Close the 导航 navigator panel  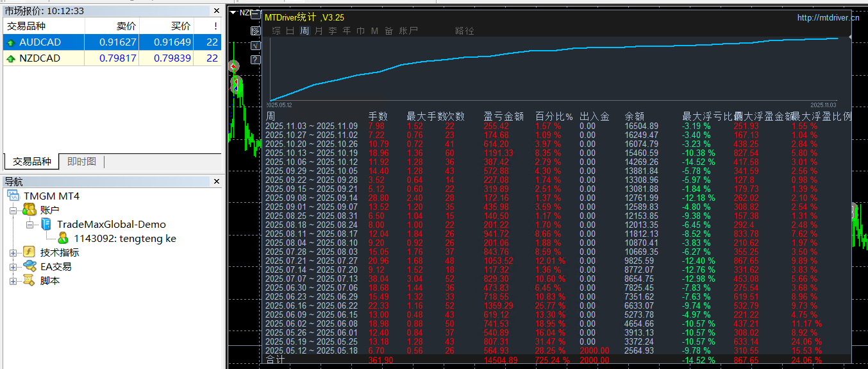tap(216, 182)
